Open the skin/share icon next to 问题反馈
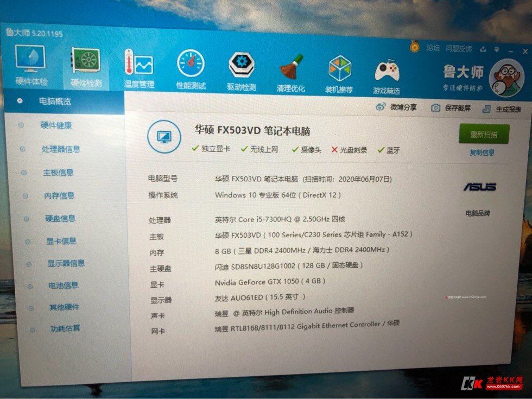 (x=483, y=49)
